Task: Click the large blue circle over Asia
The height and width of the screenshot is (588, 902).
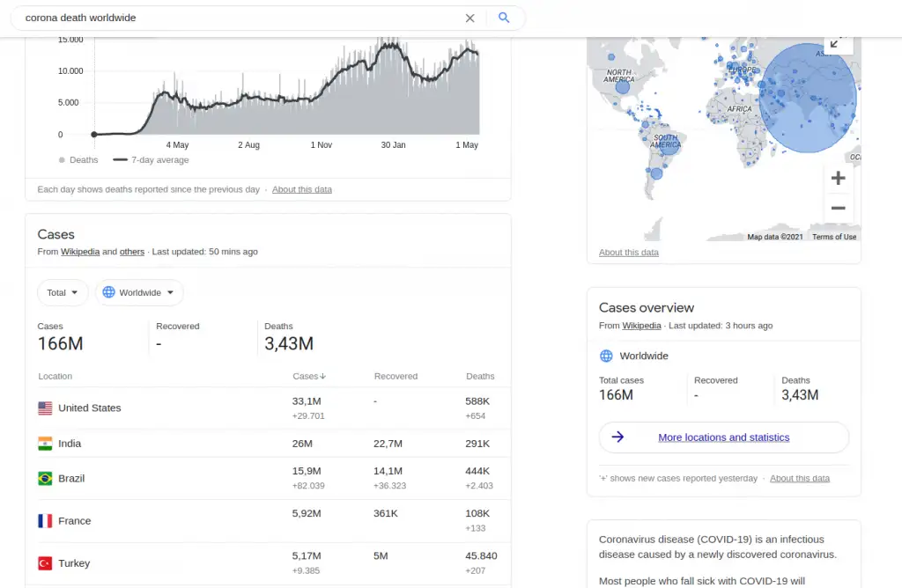Action: [x=808, y=98]
